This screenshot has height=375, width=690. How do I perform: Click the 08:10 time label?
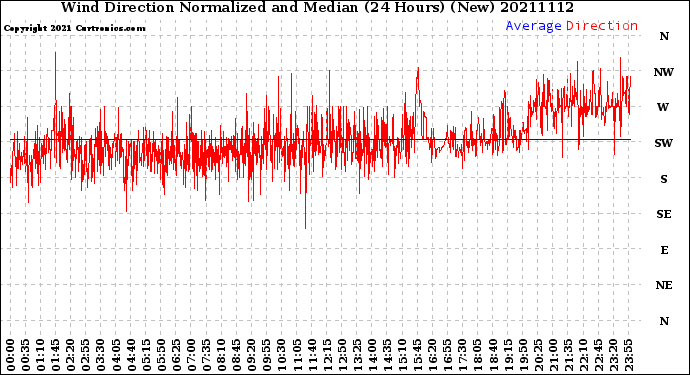point(221,355)
